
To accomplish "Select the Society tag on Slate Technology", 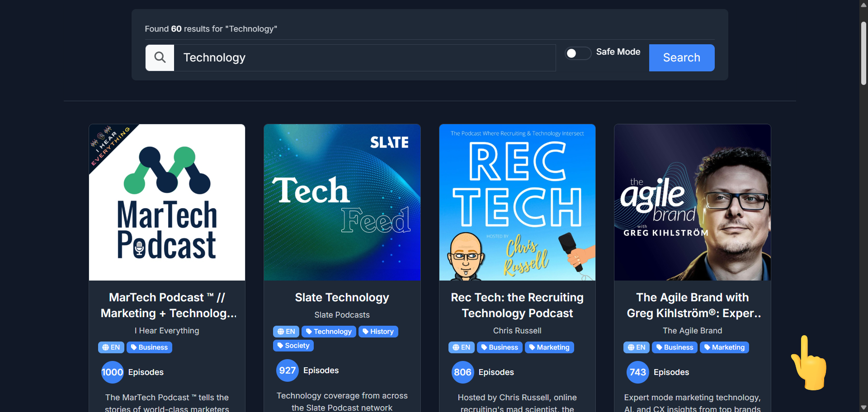I will [293, 346].
